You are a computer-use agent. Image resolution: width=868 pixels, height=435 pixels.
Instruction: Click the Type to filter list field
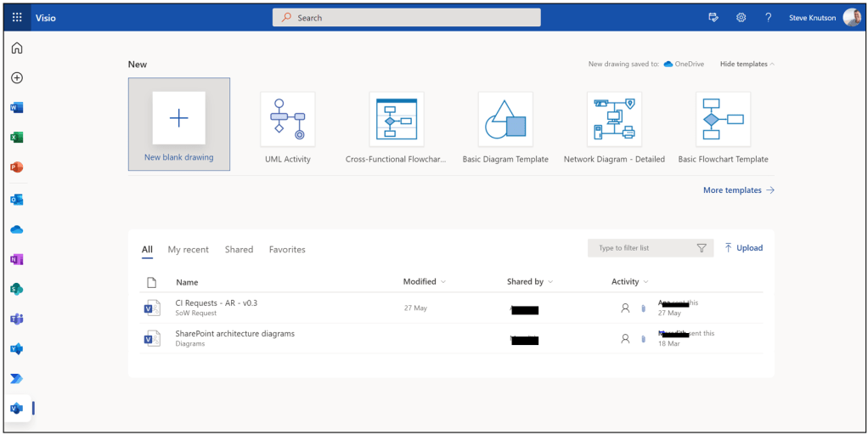coord(639,248)
